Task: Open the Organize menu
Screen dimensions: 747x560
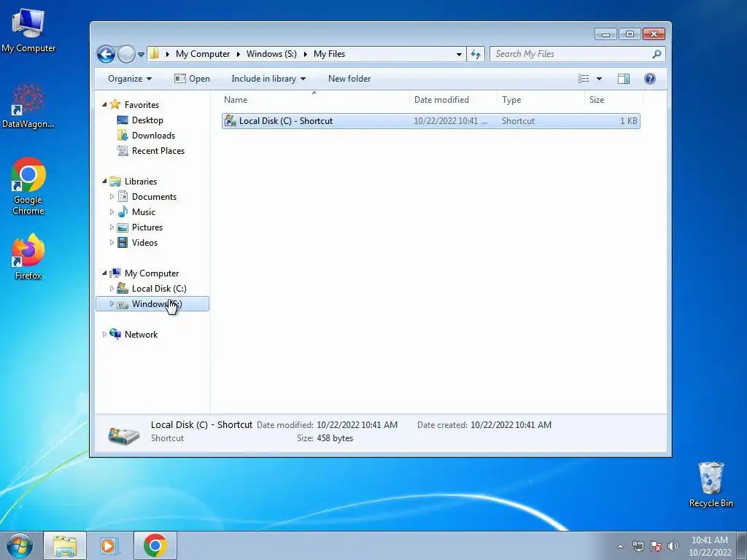Action: click(x=130, y=79)
